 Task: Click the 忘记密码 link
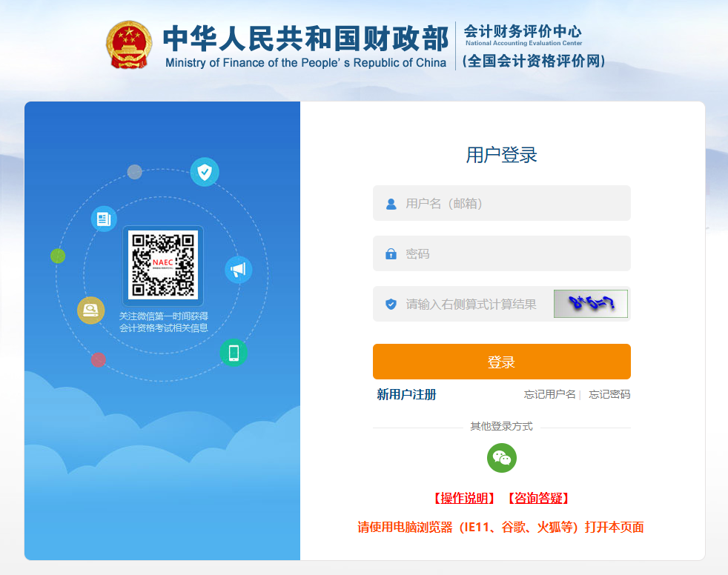point(609,394)
